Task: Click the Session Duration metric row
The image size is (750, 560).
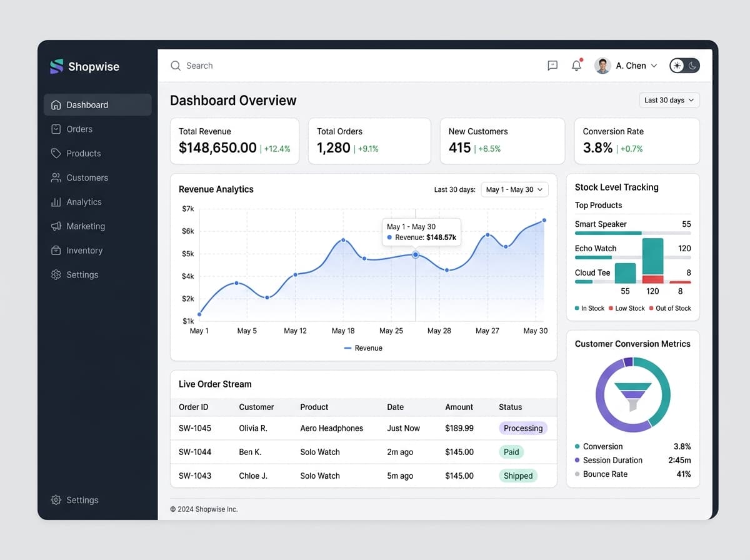Action: (633, 460)
